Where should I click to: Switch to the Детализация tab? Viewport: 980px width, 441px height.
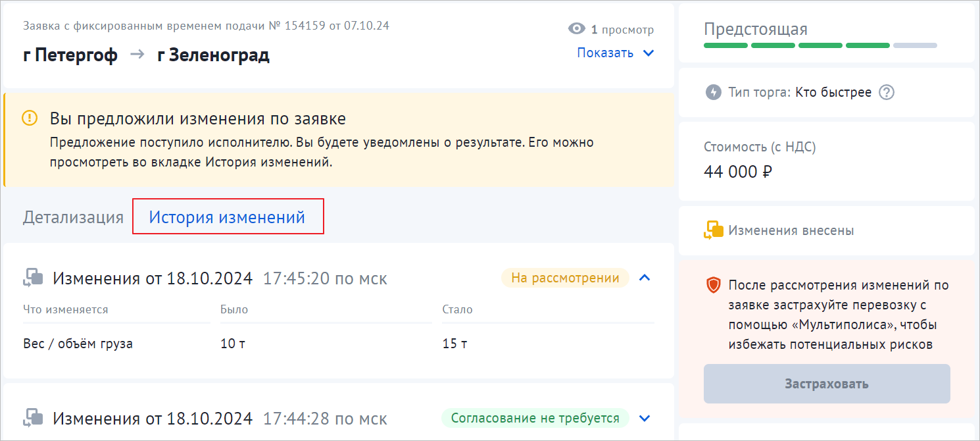[x=73, y=217]
